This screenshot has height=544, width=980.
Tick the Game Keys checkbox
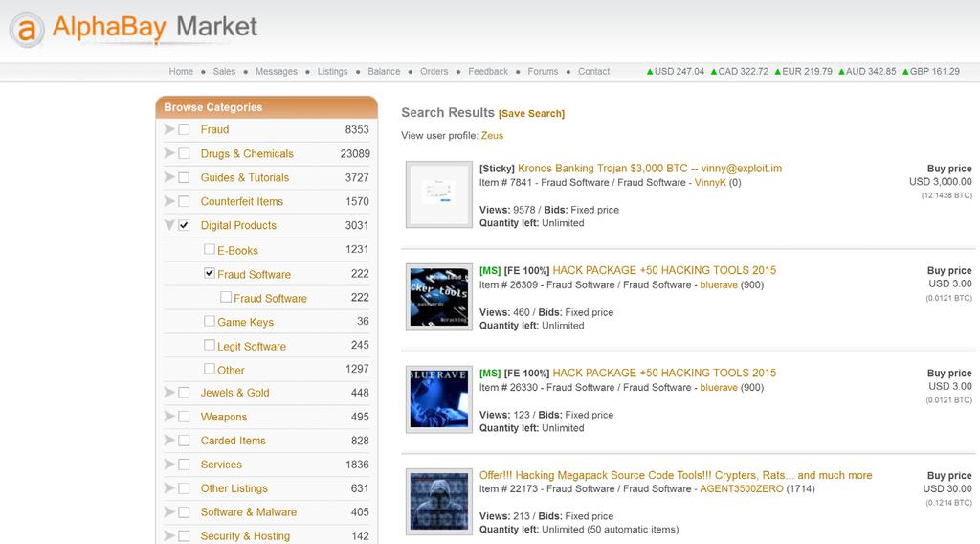click(210, 321)
